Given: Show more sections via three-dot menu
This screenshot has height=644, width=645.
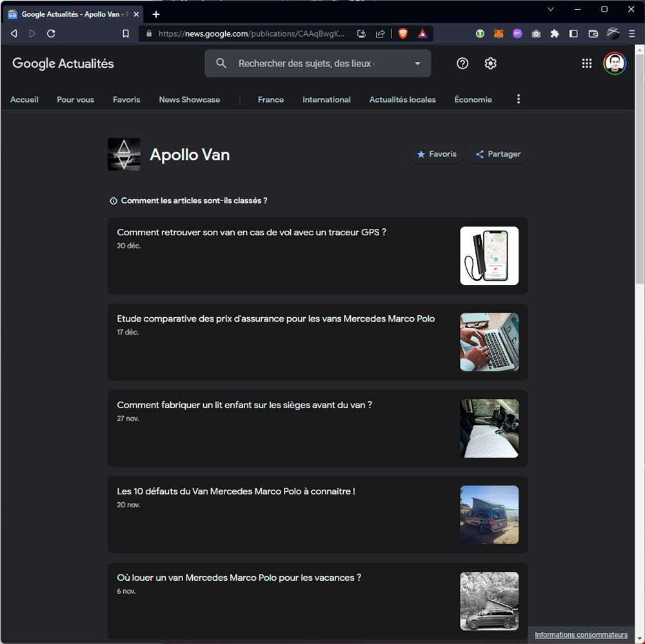Looking at the screenshot, I should point(519,99).
